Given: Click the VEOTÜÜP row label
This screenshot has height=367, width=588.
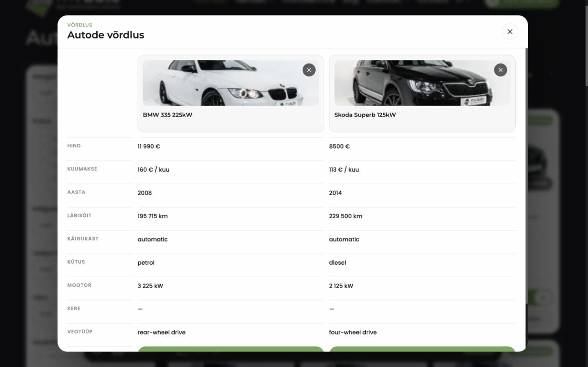Looking at the screenshot, I should click(80, 332).
